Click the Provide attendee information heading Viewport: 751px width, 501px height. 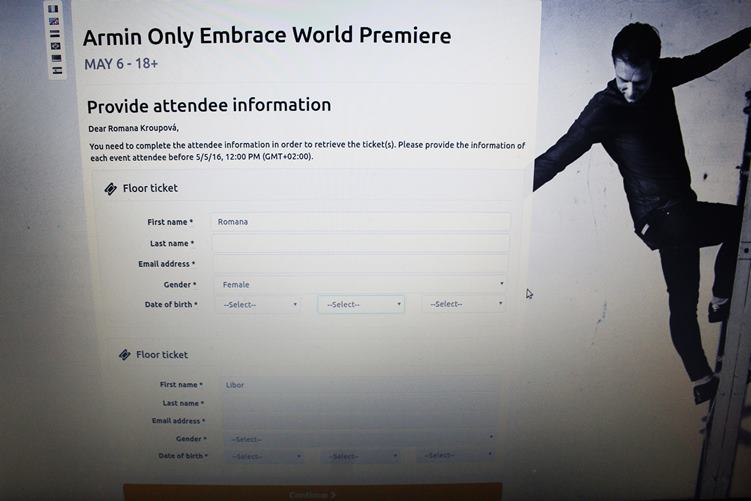point(209,105)
